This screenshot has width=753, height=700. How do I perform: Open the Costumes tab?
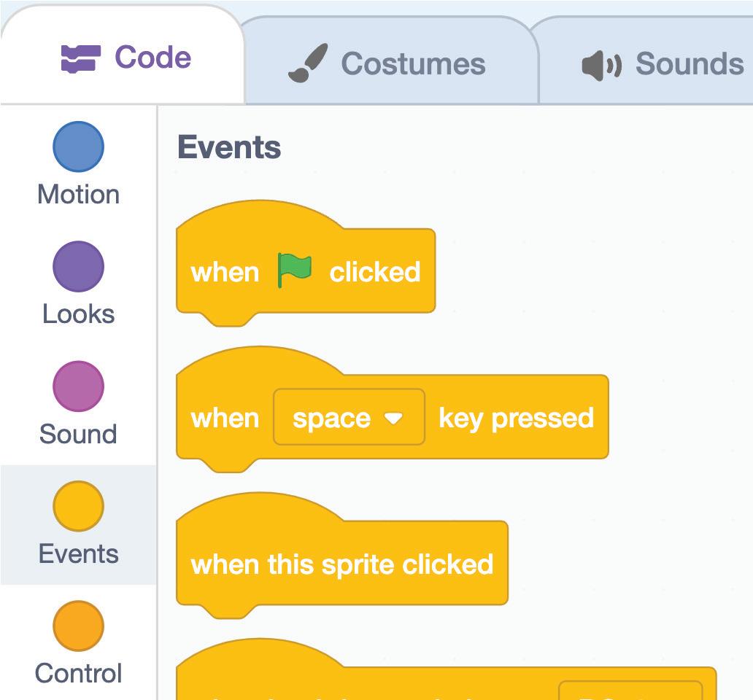click(x=412, y=64)
